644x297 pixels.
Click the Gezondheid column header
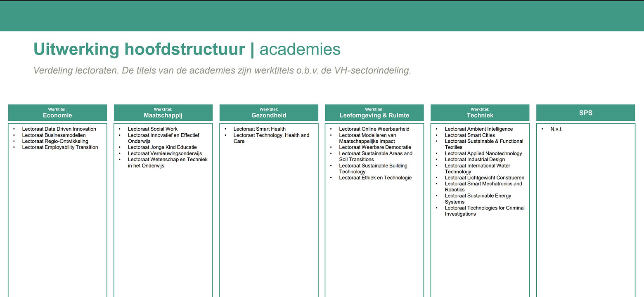click(269, 113)
